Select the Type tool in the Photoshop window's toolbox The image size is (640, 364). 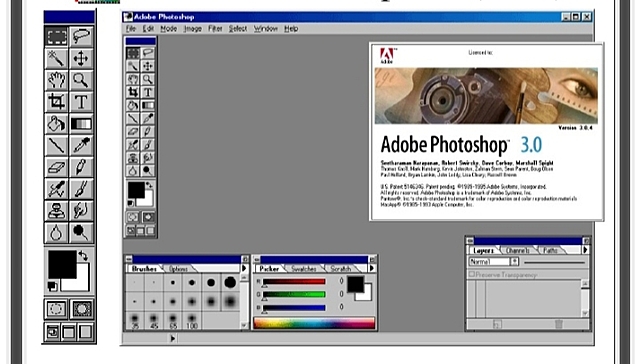tap(148, 92)
